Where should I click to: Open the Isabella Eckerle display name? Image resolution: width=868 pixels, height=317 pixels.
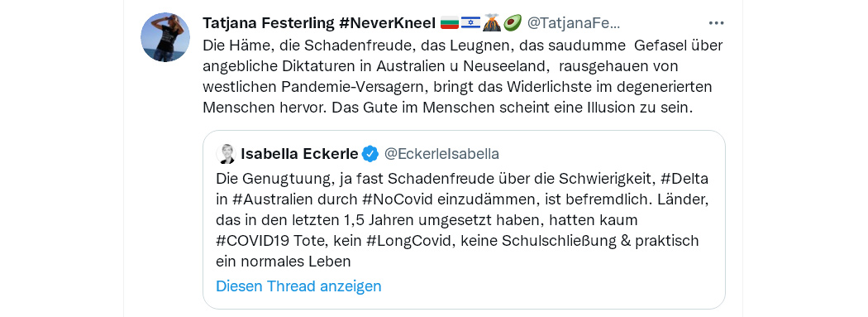tap(299, 154)
